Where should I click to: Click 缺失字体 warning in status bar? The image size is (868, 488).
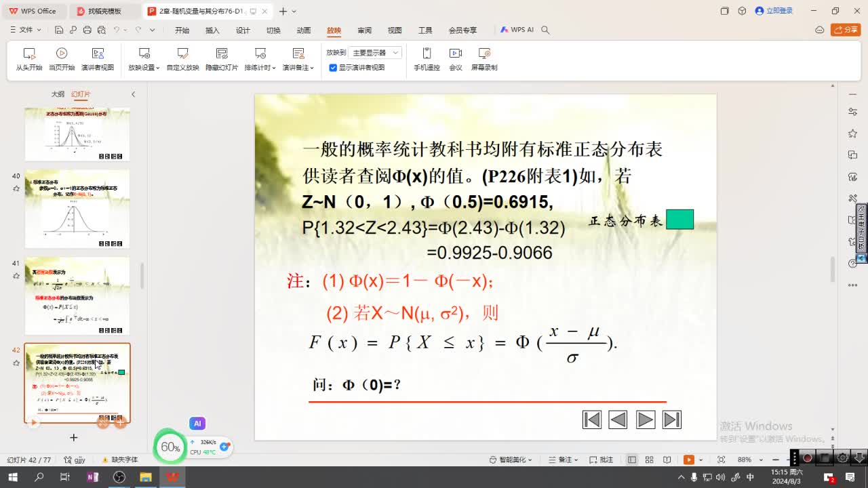tap(120, 460)
